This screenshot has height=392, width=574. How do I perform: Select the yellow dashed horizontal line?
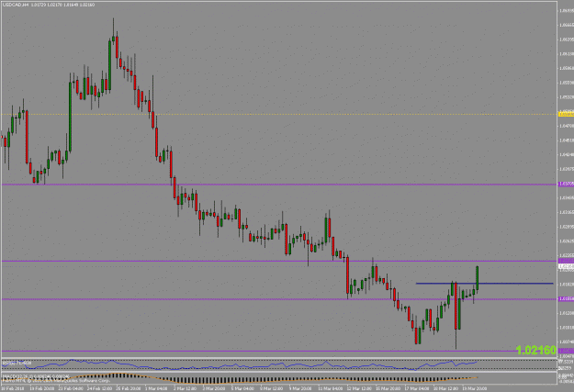[279, 114]
